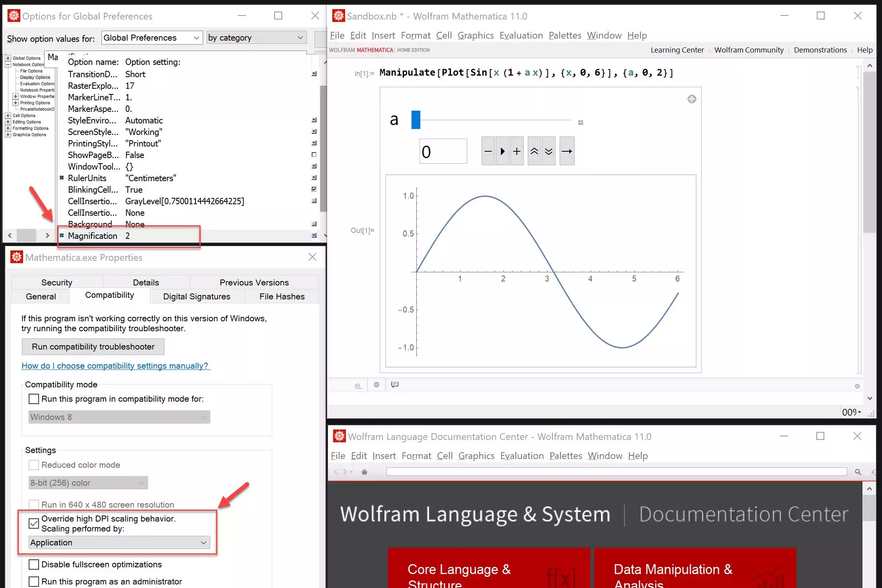The image size is (882, 588).
Task: Open the Evaluation menu in Mathematica
Action: [x=521, y=35]
